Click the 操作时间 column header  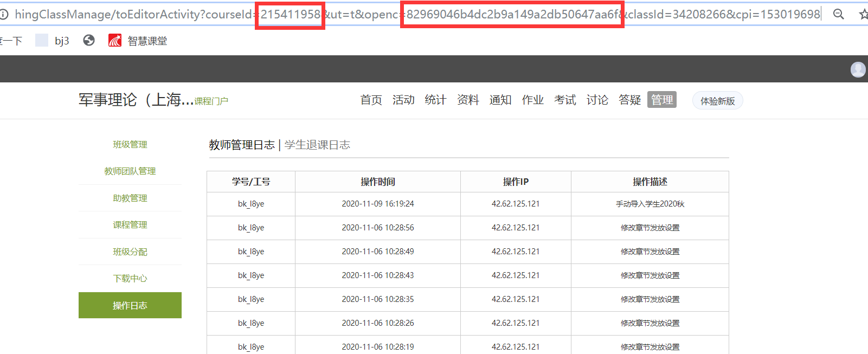pyautogui.click(x=378, y=182)
